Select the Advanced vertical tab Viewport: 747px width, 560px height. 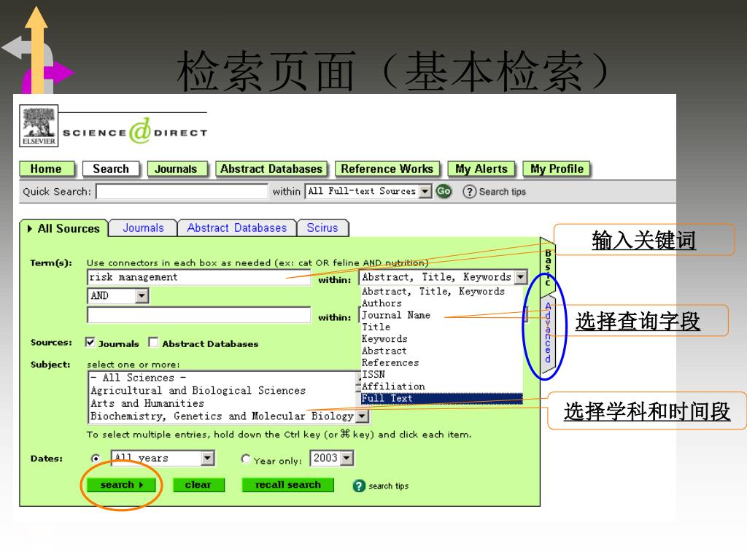[x=547, y=332]
